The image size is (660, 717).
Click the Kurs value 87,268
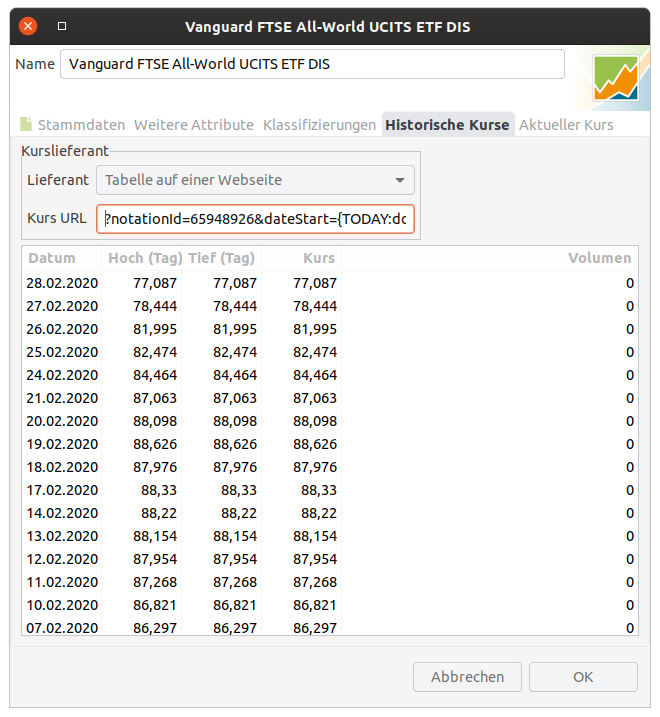(315, 582)
